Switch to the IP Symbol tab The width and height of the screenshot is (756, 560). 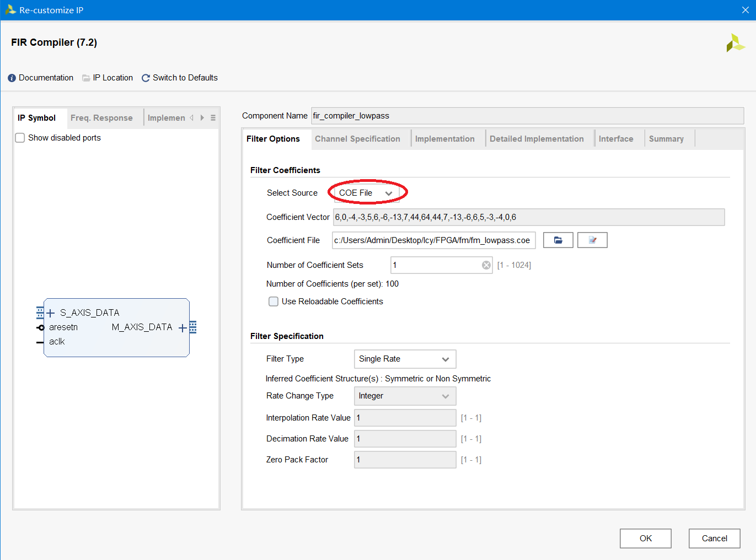click(x=36, y=118)
